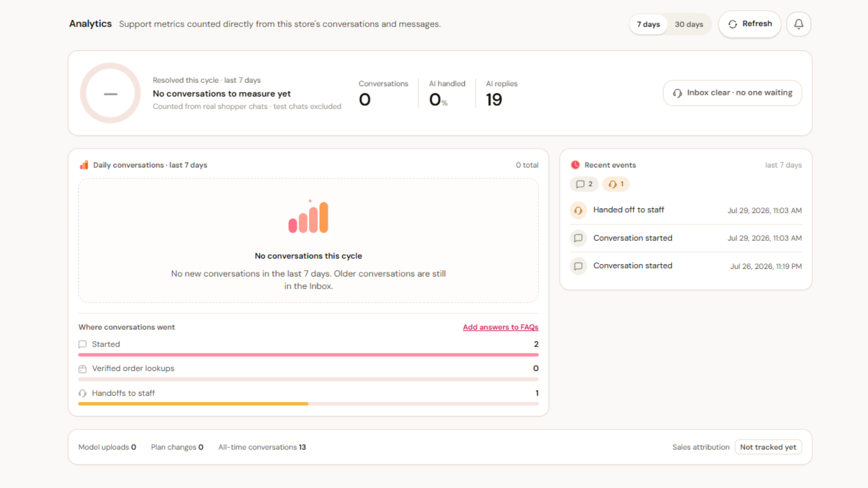This screenshot has width=868, height=488.
Task: Click the red clock icon beside Recent events
Action: pyautogui.click(x=575, y=165)
